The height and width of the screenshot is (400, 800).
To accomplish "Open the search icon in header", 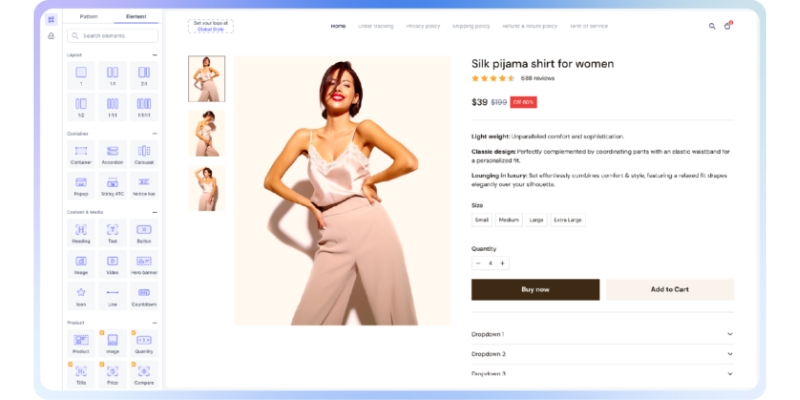I will [x=712, y=26].
